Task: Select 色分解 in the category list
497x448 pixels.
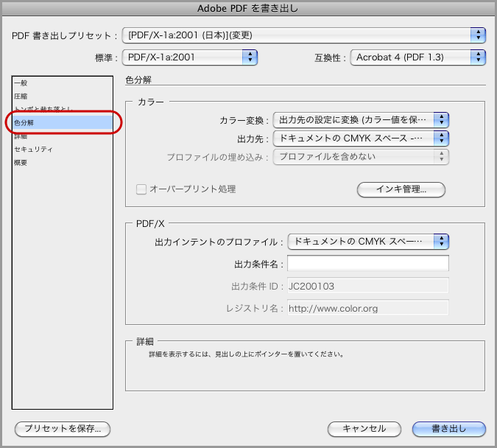Action: pos(63,122)
